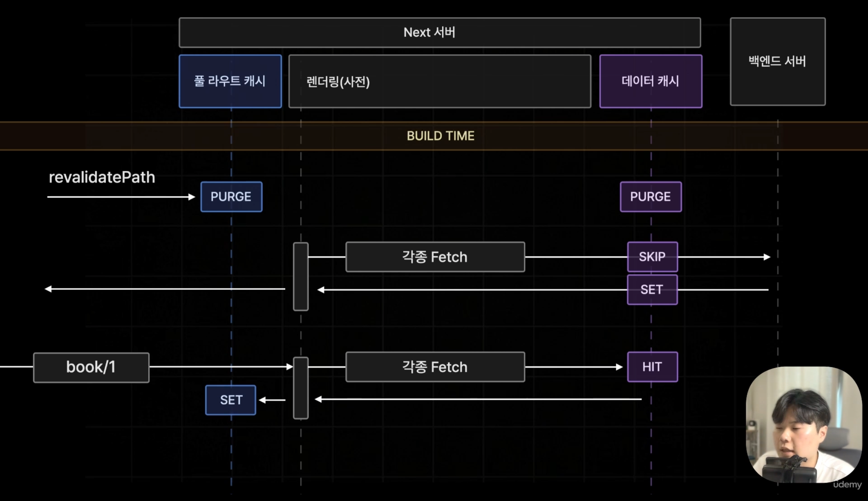Viewport: 868px width, 501px height.
Task: Select the blue SET badge
Action: (x=230, y=400)
